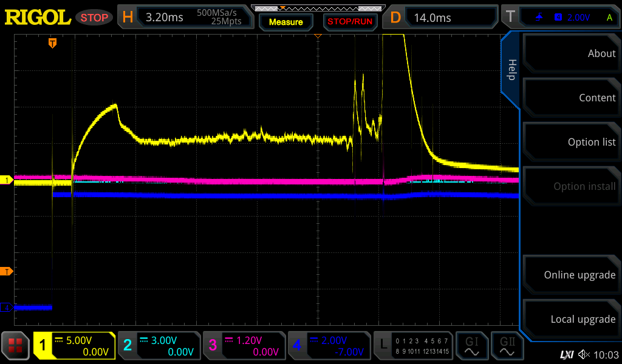Open the delay 14.0ms settings box
Image resolution: width=622 pixels, height=364 pixels.
(442, 18)
